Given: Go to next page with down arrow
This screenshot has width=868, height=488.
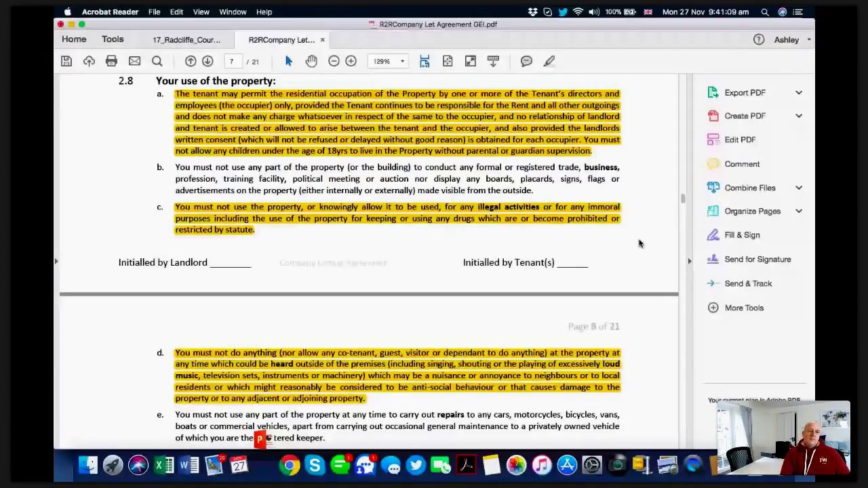Looking at the screenshot, I should pos(208,62).
